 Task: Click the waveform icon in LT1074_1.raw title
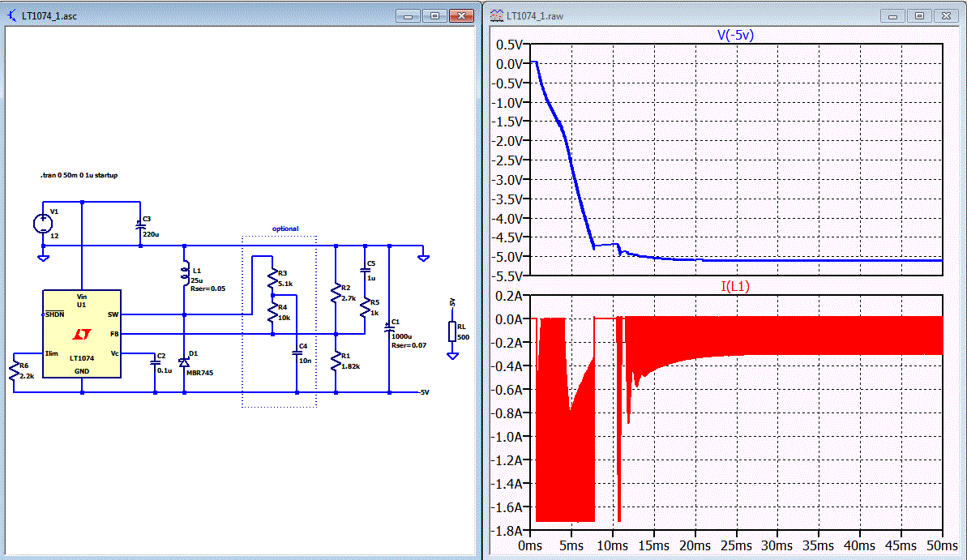(x=496, y=16)
